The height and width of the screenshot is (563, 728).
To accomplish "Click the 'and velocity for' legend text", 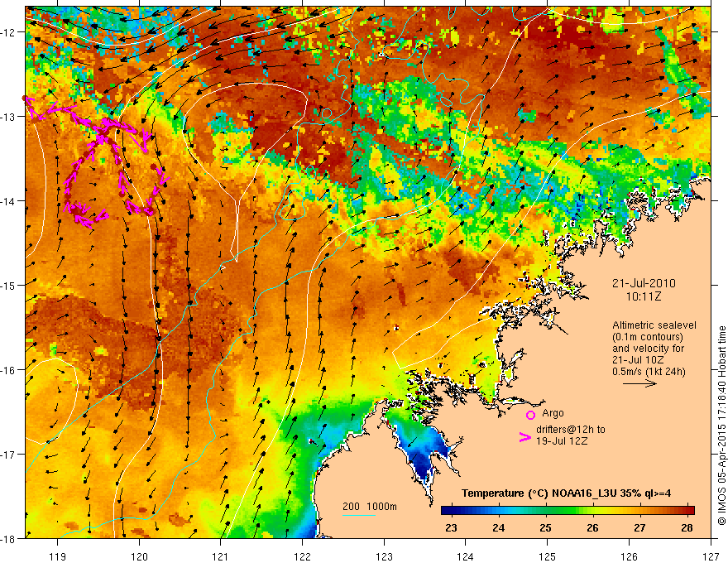I will tap(648, 349).
